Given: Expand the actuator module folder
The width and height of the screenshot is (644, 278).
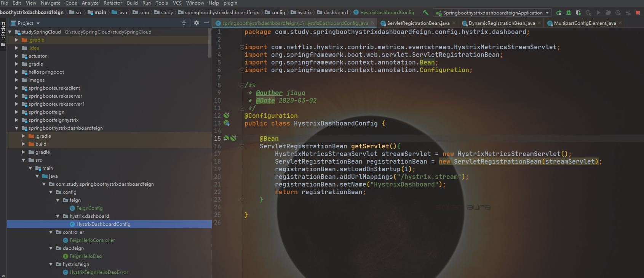Looking at the screenshot, I should [x=17, y=56].
